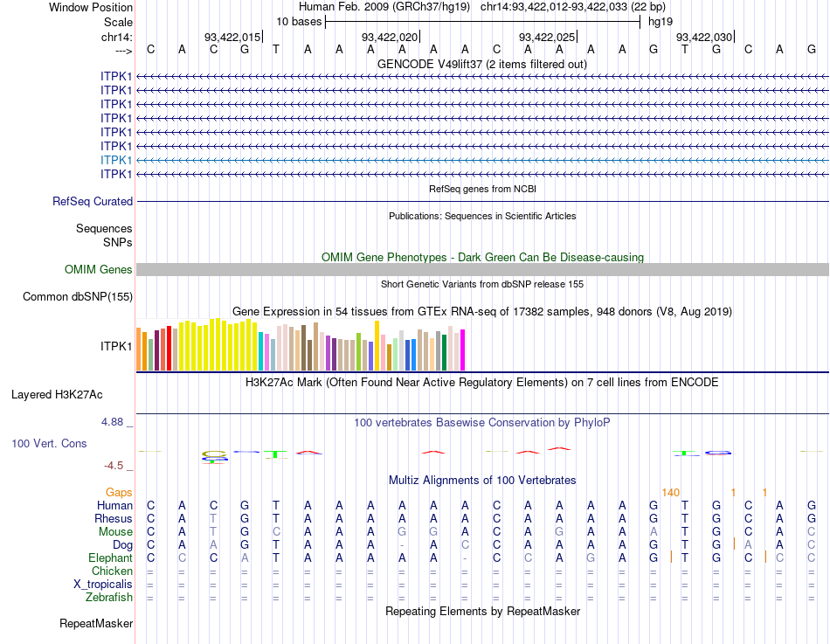Image resolution: width=830 pixels, height=644 pixels.
Task: Open Publications: Sequences in Scientific Articles title
Action: 482,216
